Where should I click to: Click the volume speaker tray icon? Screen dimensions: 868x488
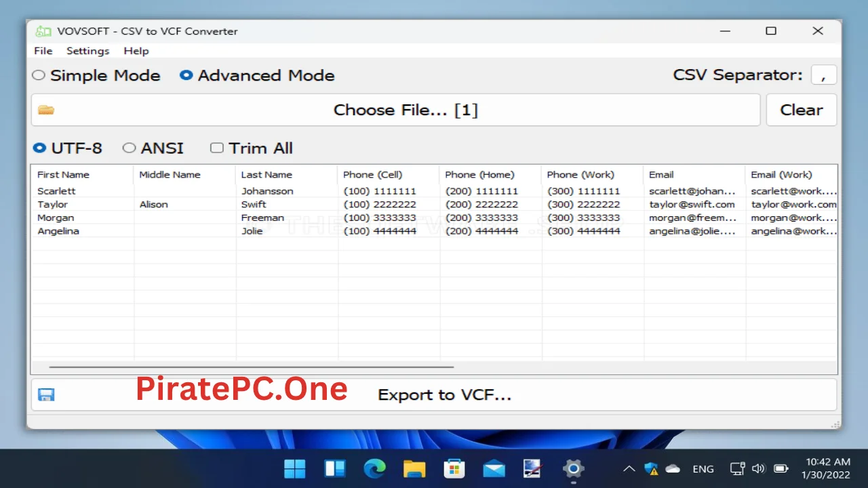pyautogui.click(x=758, y=468)
